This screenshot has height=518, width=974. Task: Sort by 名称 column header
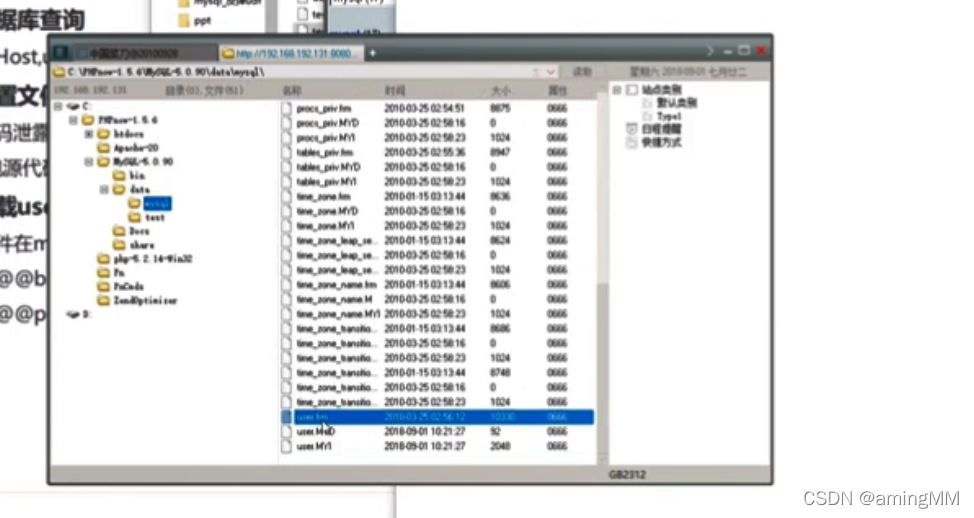[x=293, y=91]
